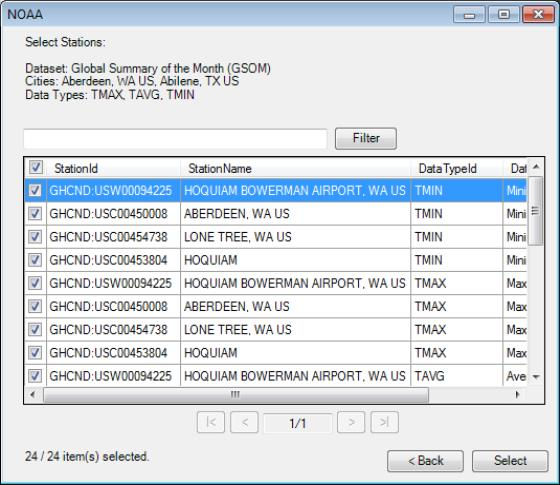Sort by DataTypeId column header
Image resolution: width=560 pixels, height=485 pixels.
pyautogui.click(x=456, y=168)
